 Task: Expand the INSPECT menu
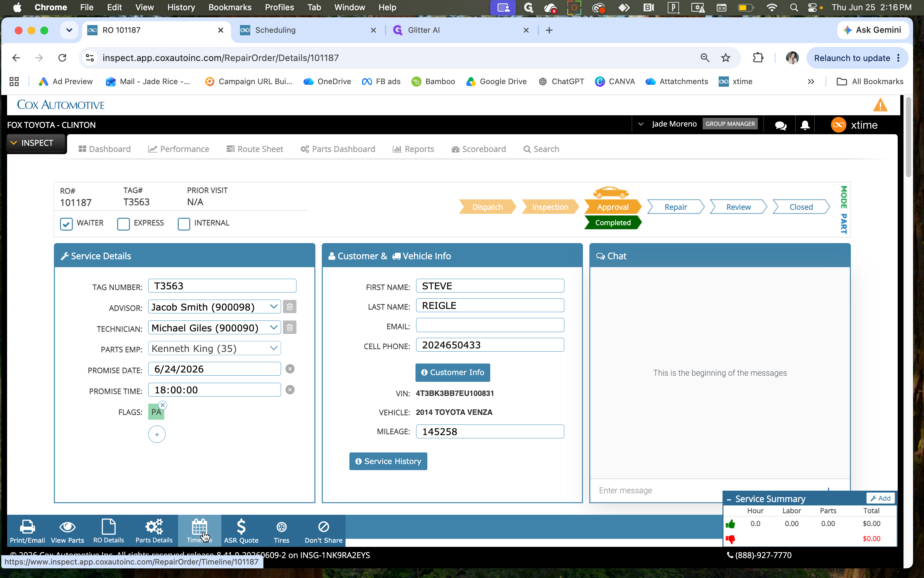coord(37,143)
